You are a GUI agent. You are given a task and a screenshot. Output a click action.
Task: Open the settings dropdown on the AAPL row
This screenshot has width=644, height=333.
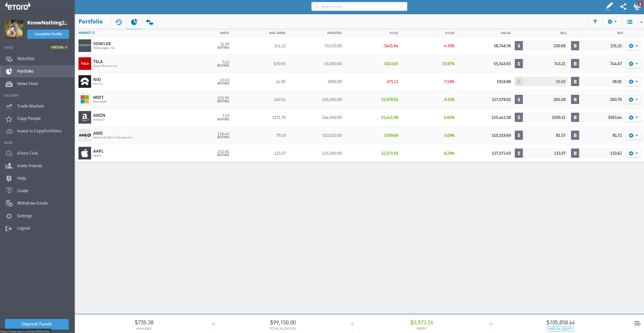tap(633, 153)
